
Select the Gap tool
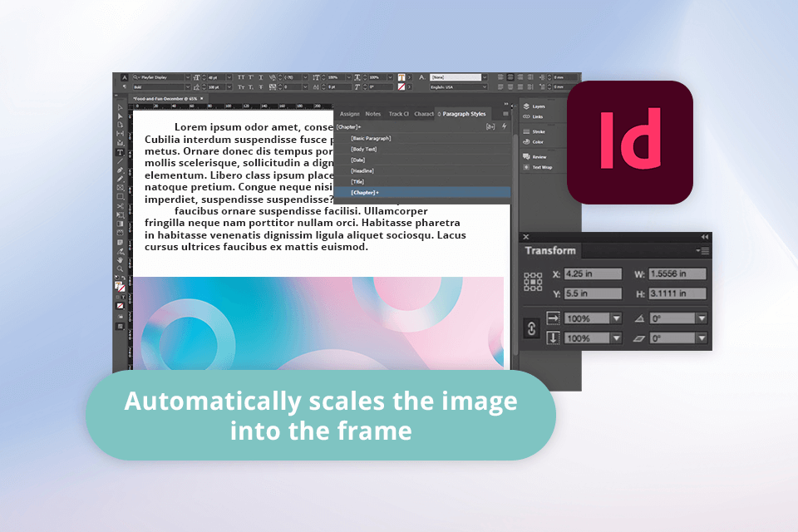click(x=120, y=133)
